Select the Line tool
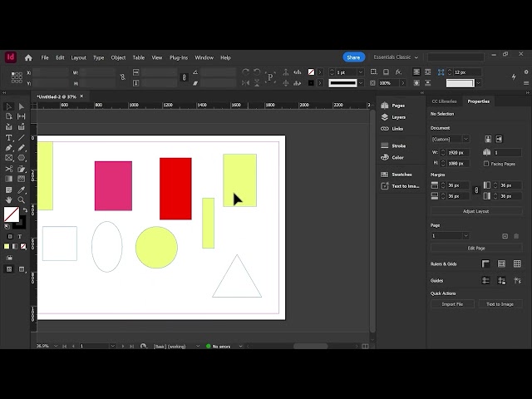Viewport: 532px width, 399px height. [x=22, y=138]
